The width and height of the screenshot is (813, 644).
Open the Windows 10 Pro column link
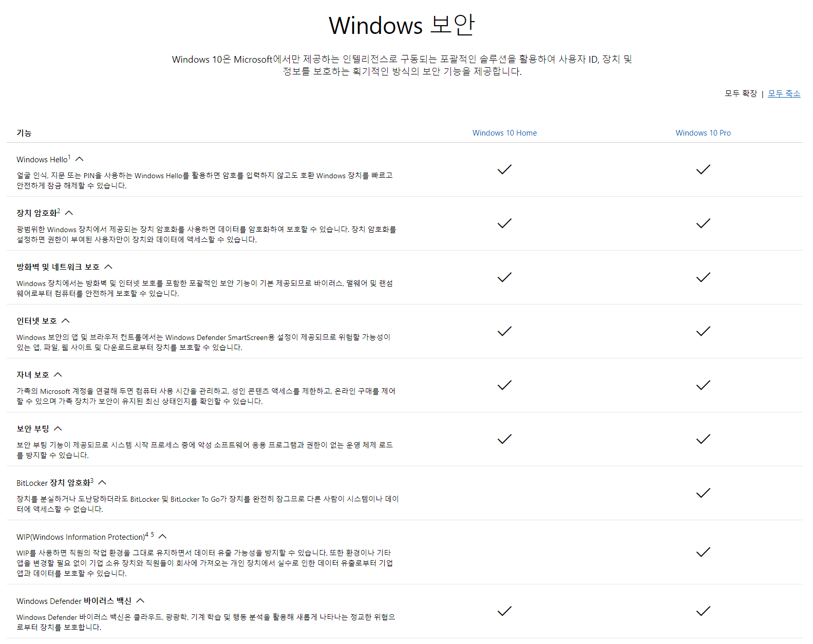703,133
